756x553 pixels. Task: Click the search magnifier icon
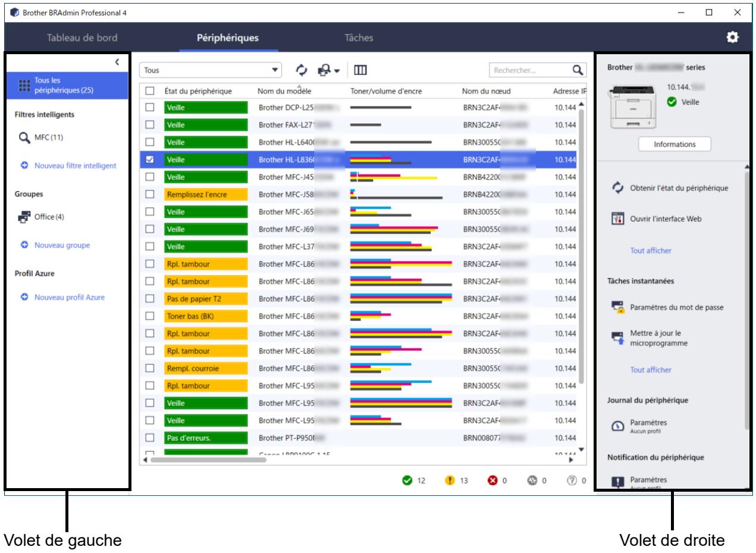(576, 71)
